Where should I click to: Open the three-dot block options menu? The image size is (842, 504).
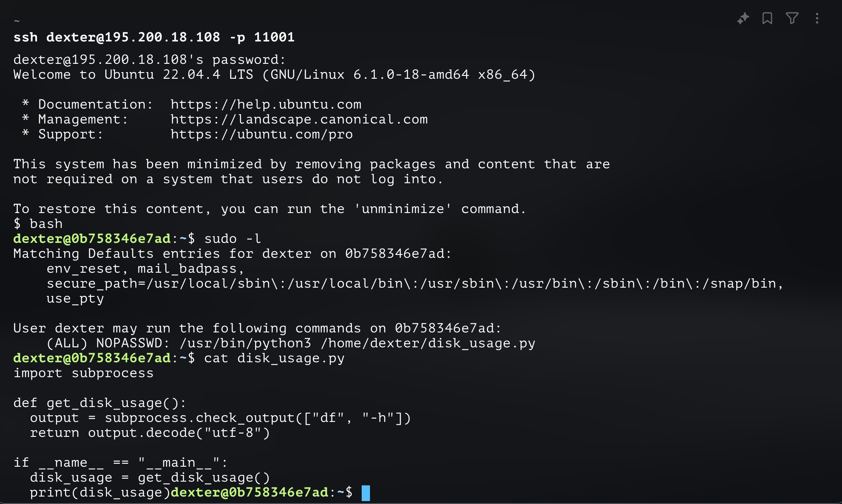817,18
